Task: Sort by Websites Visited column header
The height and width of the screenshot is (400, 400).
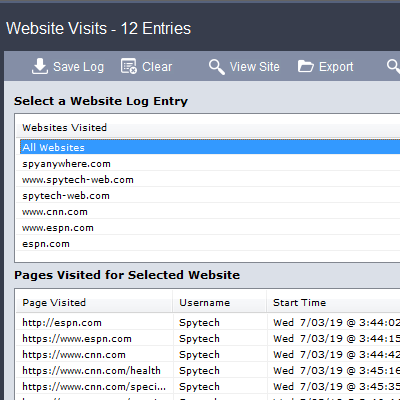Action: (208, 127)
